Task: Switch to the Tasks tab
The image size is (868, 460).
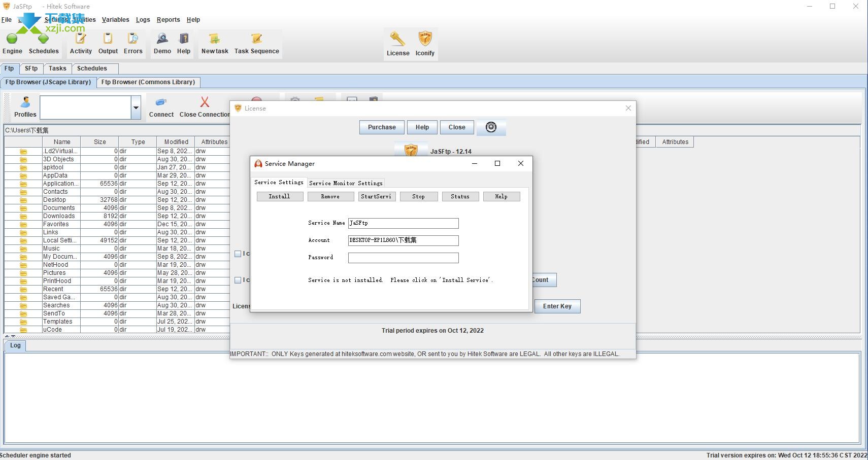Action: (x=57, y=68)
